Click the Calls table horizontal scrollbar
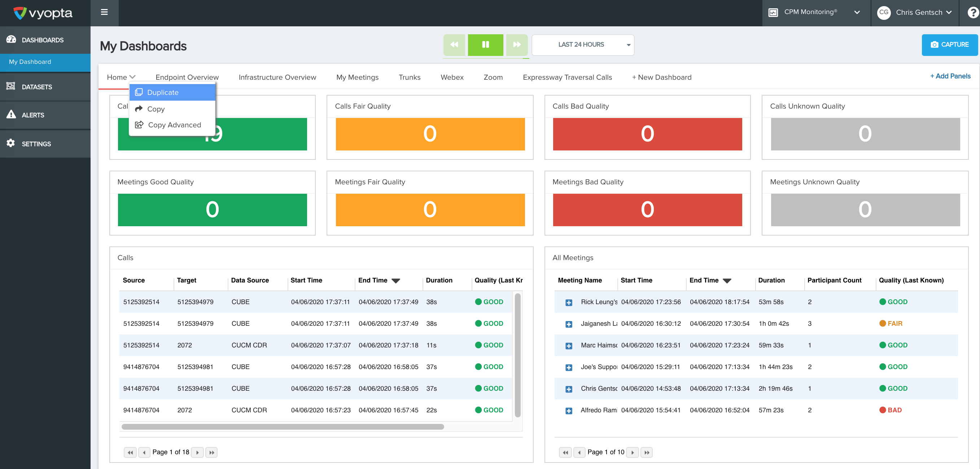The image size is (980, 469). pyautogui.click(x=283, y=427)
